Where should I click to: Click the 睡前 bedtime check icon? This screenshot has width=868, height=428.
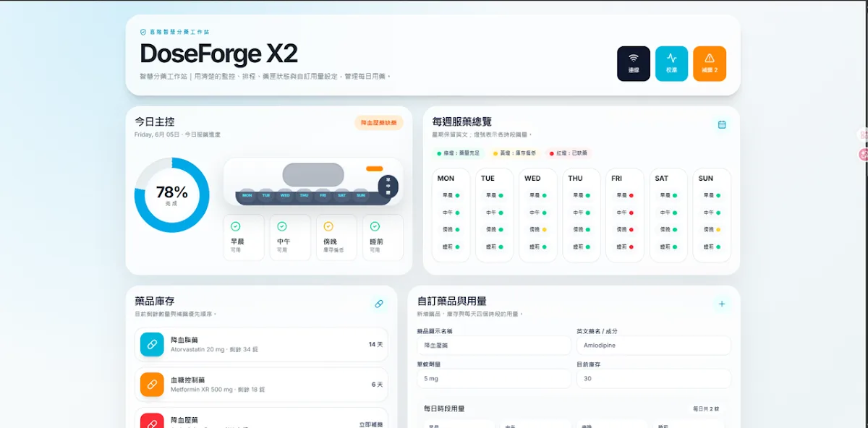(375, 226)
